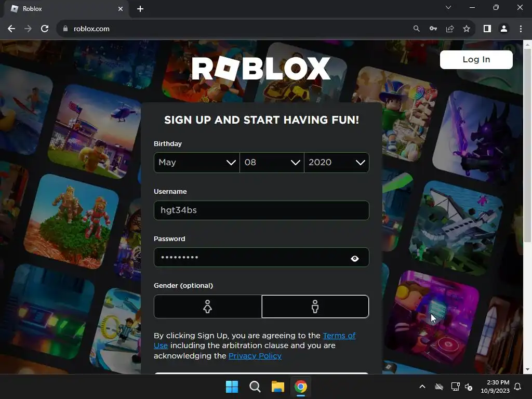Show hidden system tray icons
Screen dimensions: 532x399
click(422, 387)
